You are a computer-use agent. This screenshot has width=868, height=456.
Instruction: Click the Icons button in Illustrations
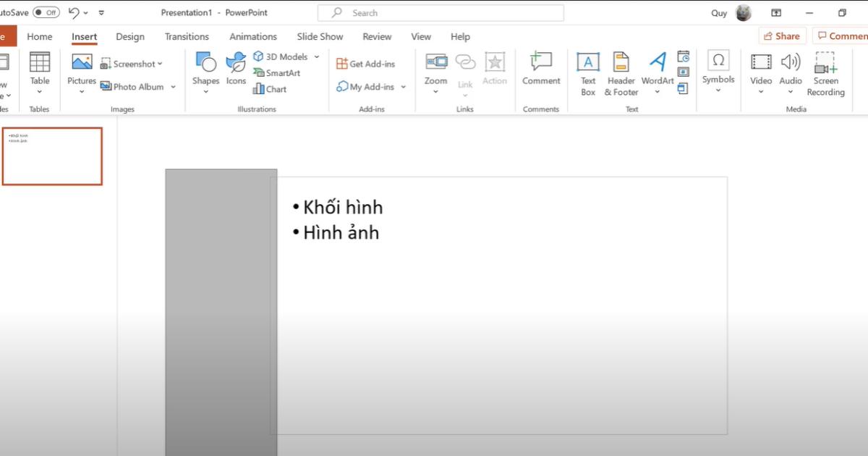[x=236, y=69]
